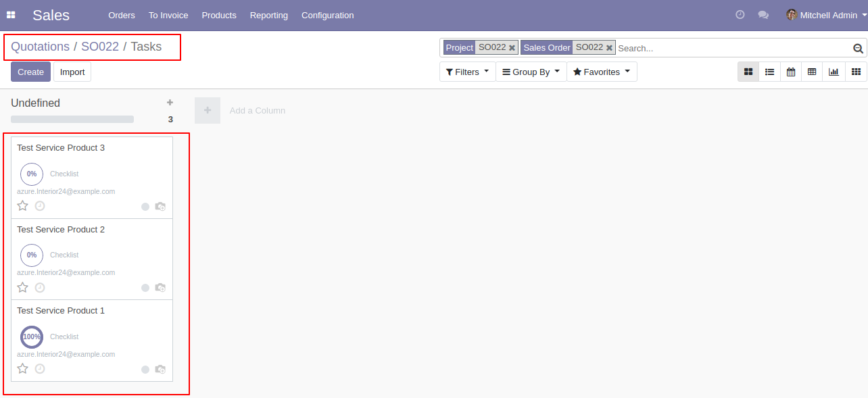Switch to Graph view

pos(834,72)
